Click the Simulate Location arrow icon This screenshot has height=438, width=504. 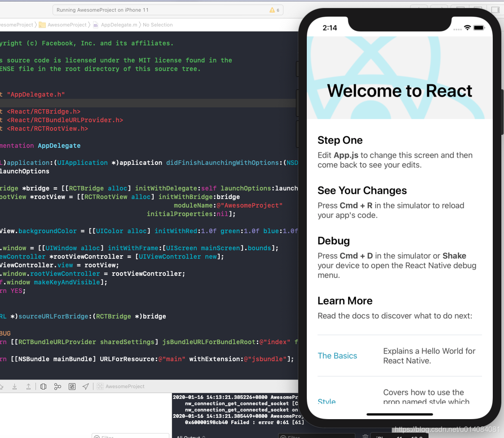tap(85, 386)
